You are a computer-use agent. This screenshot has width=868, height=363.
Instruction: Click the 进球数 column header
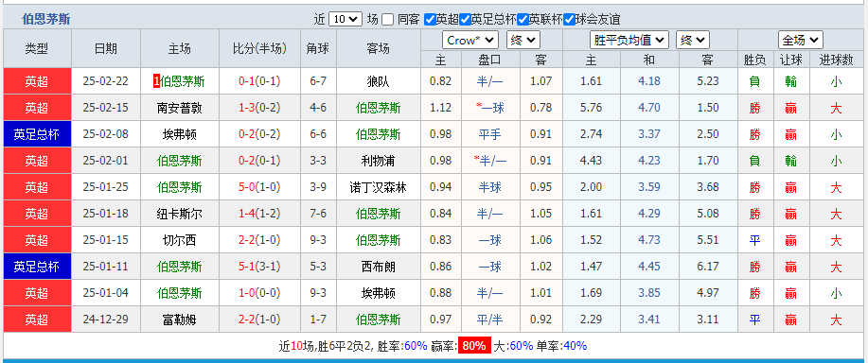(x=836, y=60)
